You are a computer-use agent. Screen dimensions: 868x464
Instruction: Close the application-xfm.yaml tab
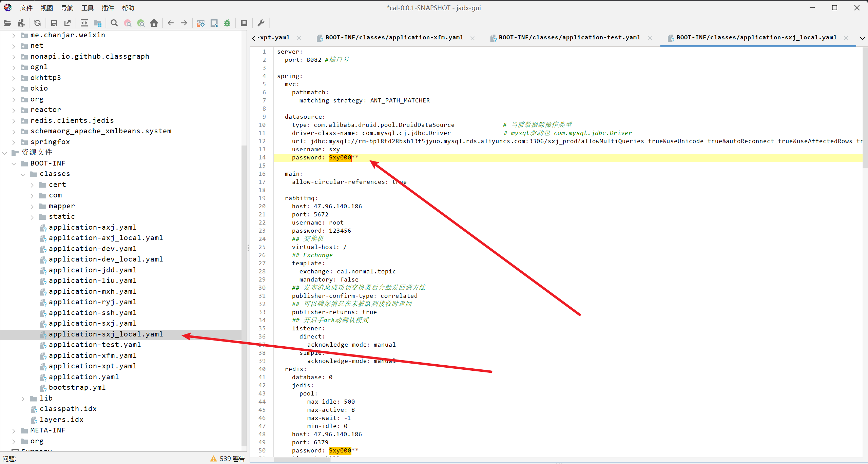point(472,38)
